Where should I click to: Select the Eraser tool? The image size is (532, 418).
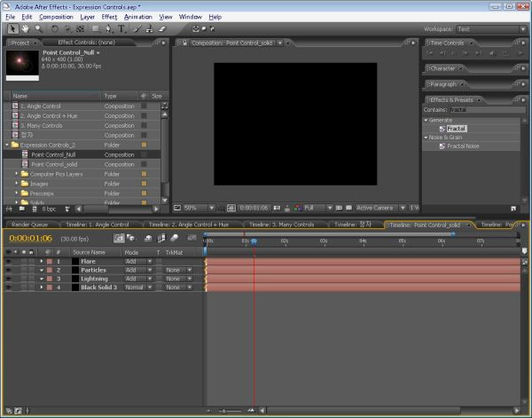162,29
